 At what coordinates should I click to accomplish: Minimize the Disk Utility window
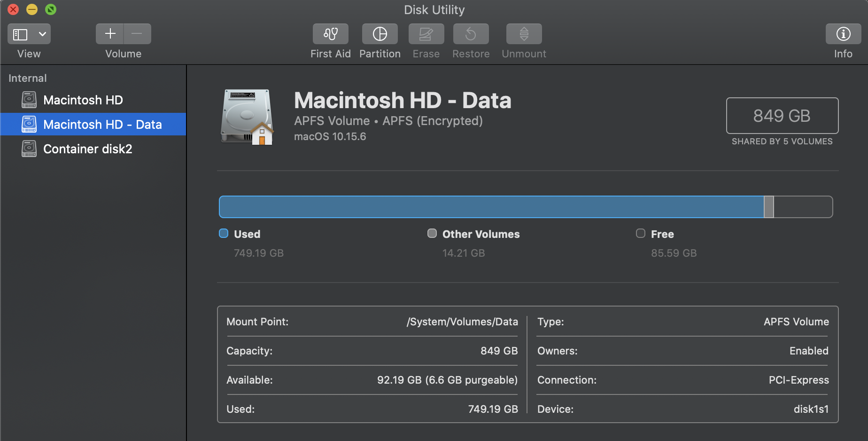click(32, 9)
